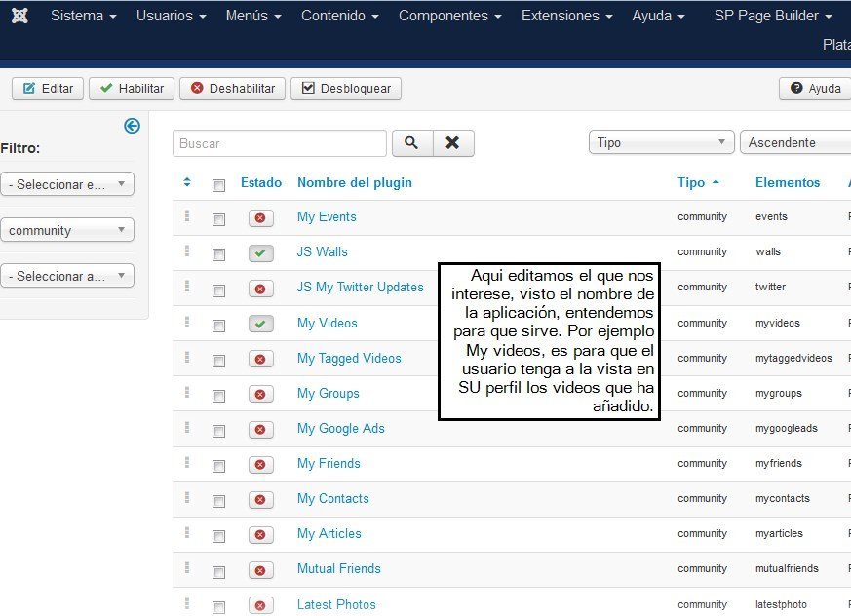Grab drag handle of My Events row

point(187,216)
